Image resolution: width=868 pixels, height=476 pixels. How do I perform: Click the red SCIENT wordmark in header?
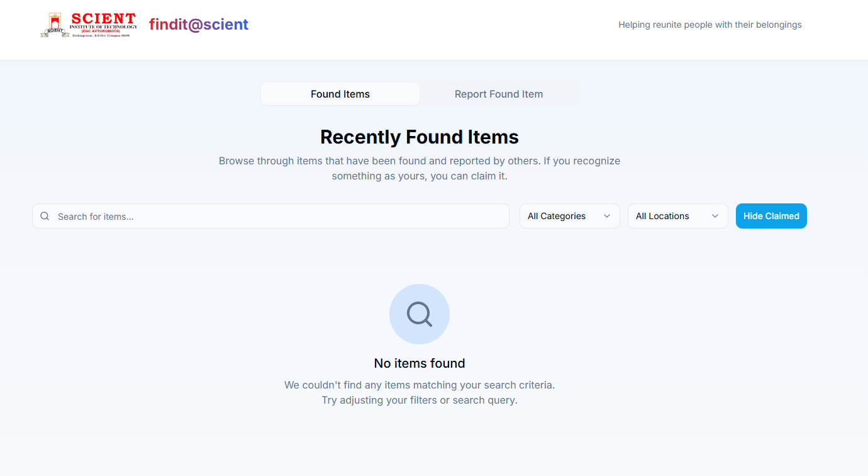103,18
